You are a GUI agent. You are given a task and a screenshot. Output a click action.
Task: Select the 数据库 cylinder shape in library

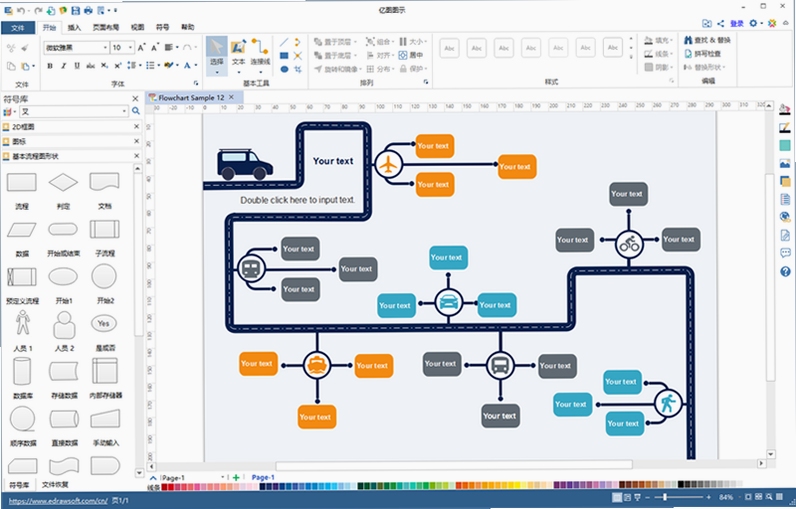[22, 371]
